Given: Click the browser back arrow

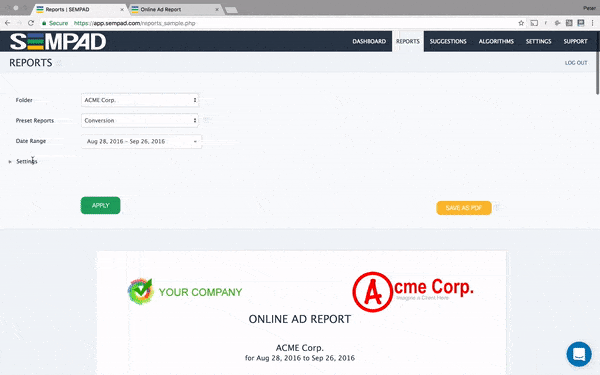Looking at the screenshot, I should click(x=7, y=23).
